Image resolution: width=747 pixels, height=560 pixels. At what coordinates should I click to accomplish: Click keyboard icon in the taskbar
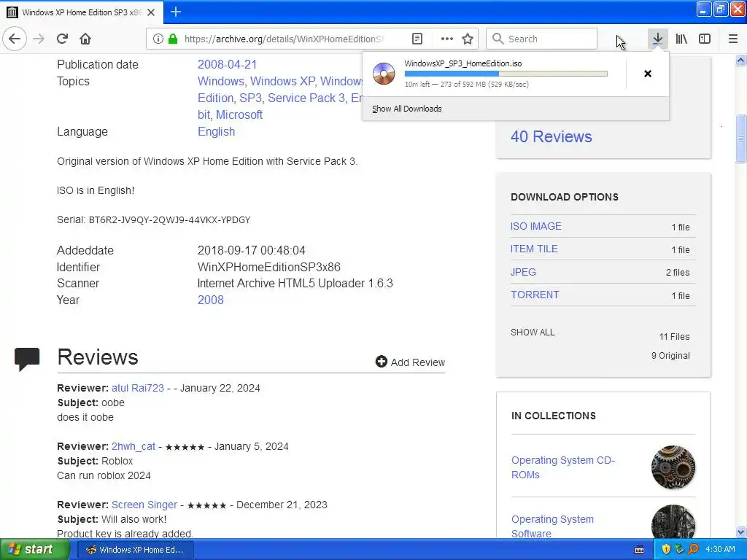tap(639, 550)
